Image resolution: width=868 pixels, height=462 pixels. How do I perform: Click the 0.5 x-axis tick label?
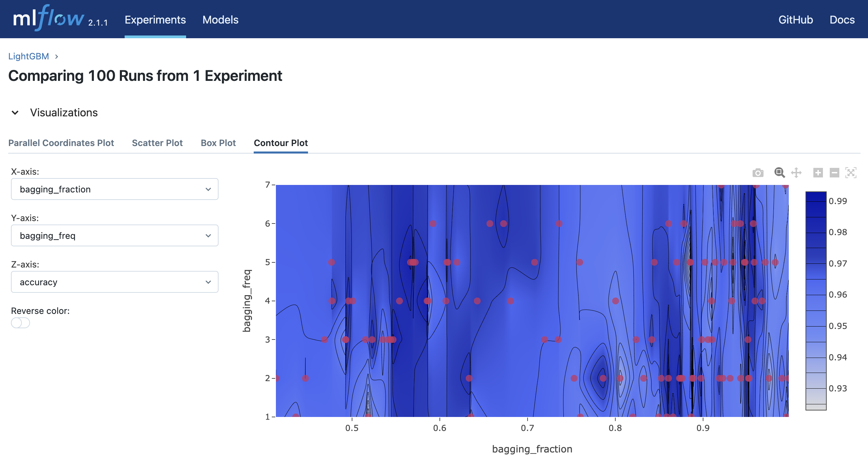(x=352, y=428)
